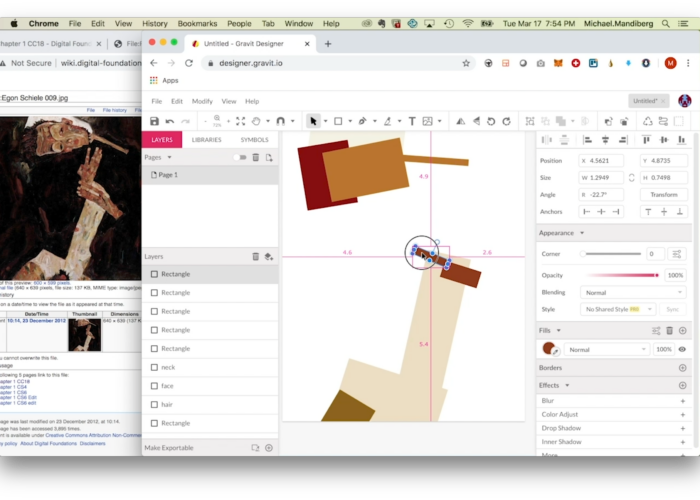This screenshot has width=700, height=500.
Task: Add a Drop Shadow effect
Action: (x=683, y=428)
